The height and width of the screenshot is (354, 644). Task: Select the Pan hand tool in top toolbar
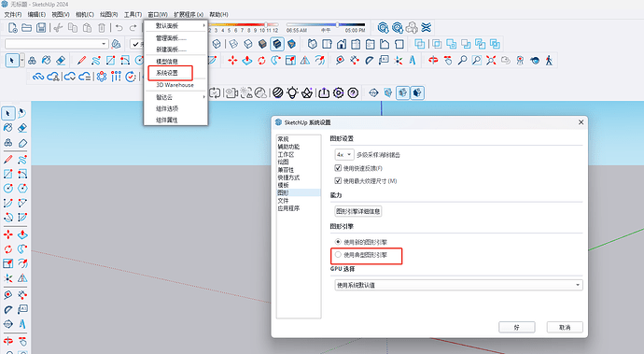(448, 61)
